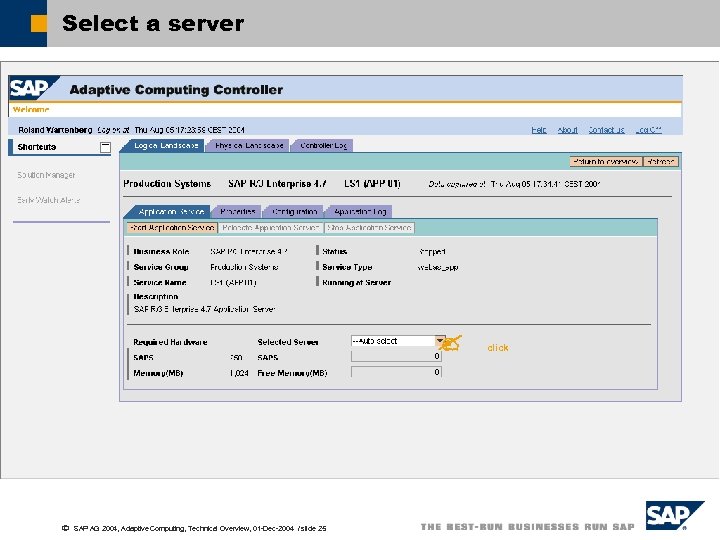The width and height of the screenshot is (720, 540).
Task: Click the Memory(MB) label
Action: coord(158,373)
